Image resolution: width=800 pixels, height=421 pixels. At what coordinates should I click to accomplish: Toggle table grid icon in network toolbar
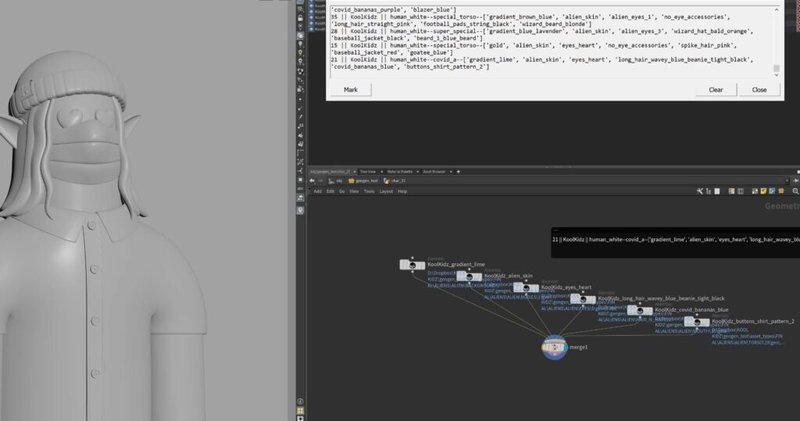(x=740, y=191)
